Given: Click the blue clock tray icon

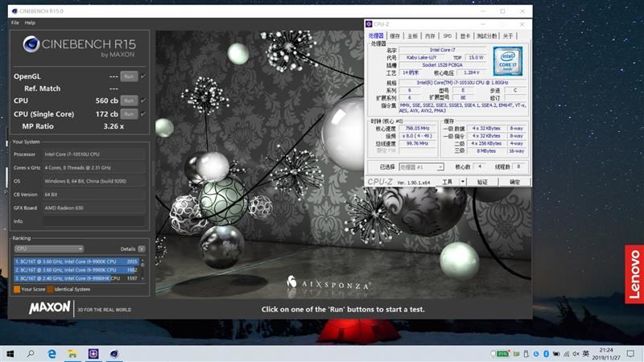Looking at the screenshot, I should [x=536, y=354].
